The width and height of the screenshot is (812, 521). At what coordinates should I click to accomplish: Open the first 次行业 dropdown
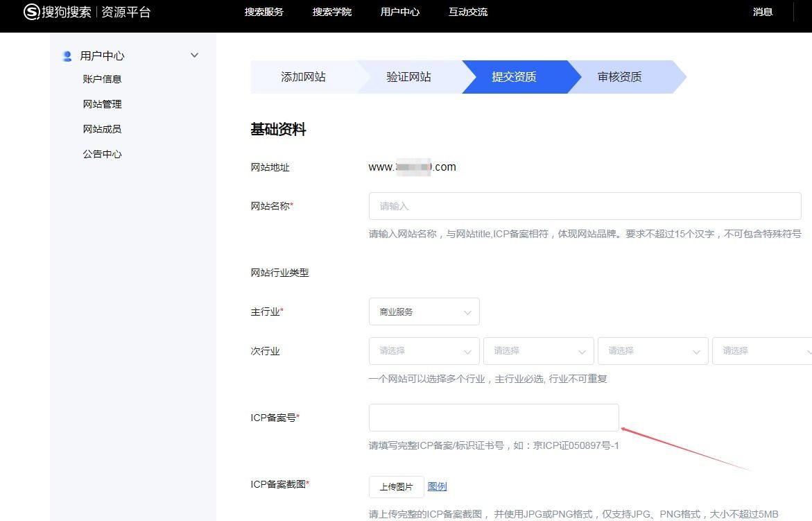pos(424,350)
